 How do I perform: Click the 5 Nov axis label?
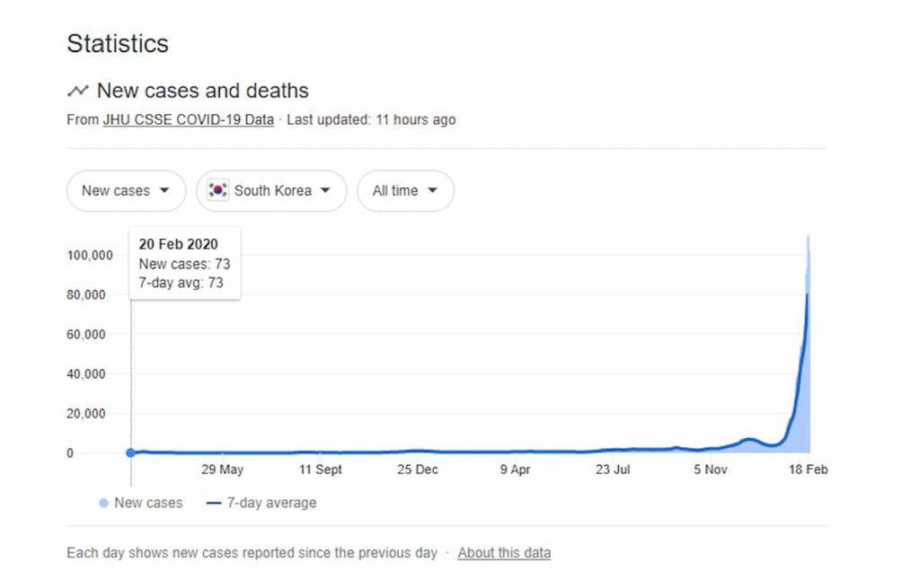(x=710, y=470)
